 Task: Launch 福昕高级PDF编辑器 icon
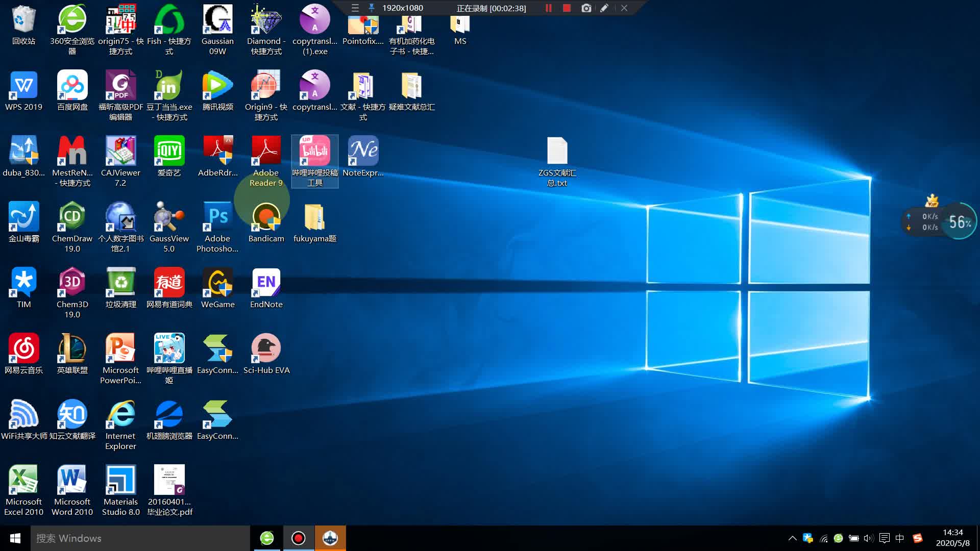(120, 85)
